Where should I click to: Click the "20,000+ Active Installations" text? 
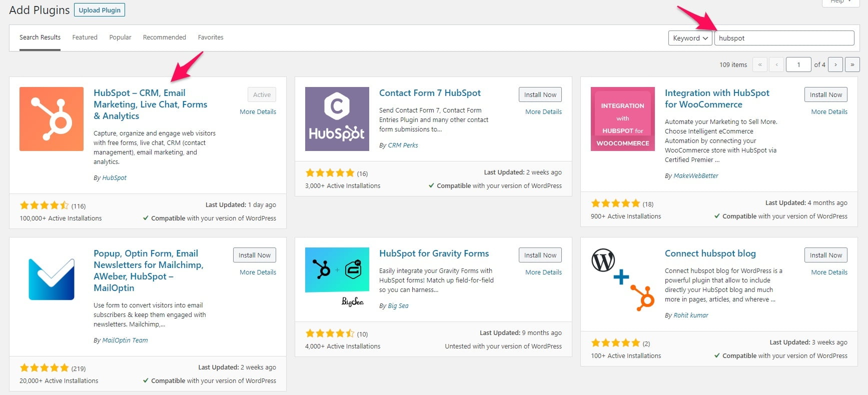coord(59,380)
